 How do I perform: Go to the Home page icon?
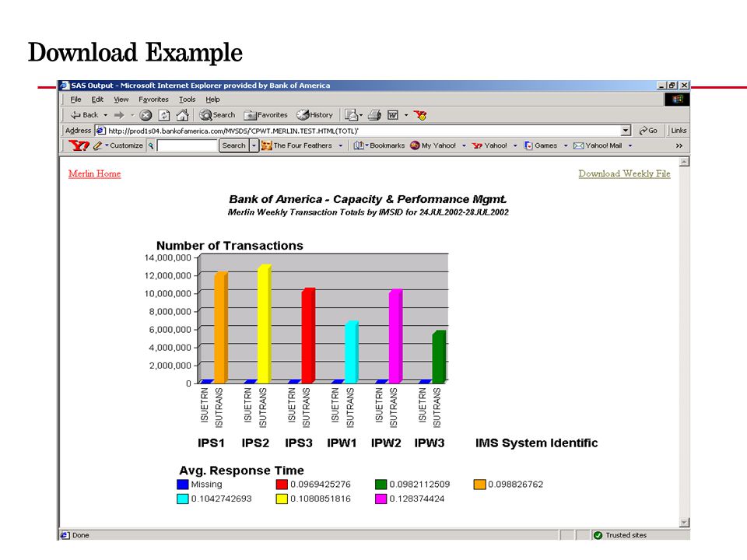[182, 115]
